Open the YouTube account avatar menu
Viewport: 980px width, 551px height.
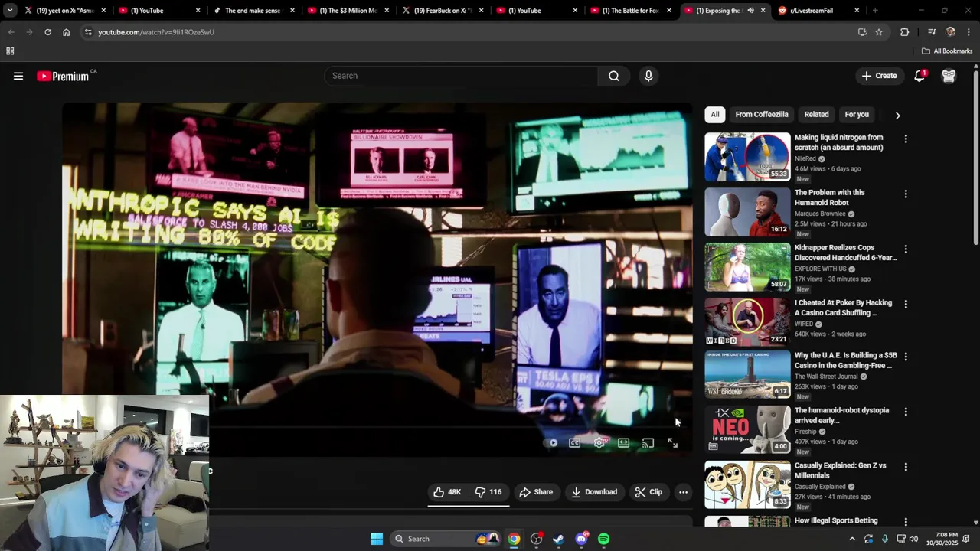949,76
